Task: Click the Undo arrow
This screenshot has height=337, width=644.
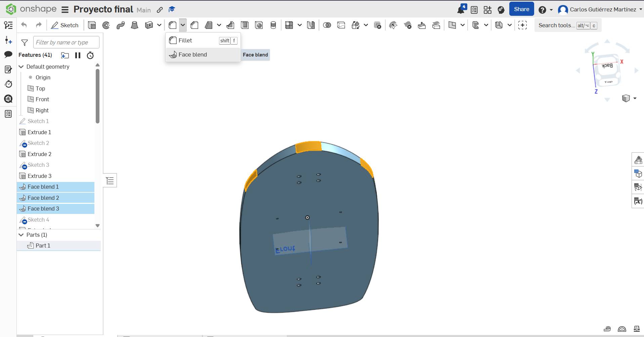Action: pyautogui.click(x=24, y=25)
